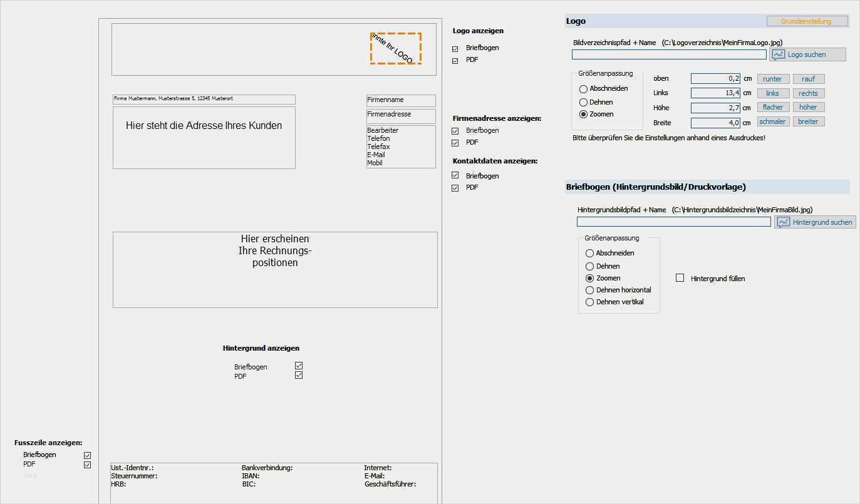Make logo wider with breiter button

[x=808, y=121]
